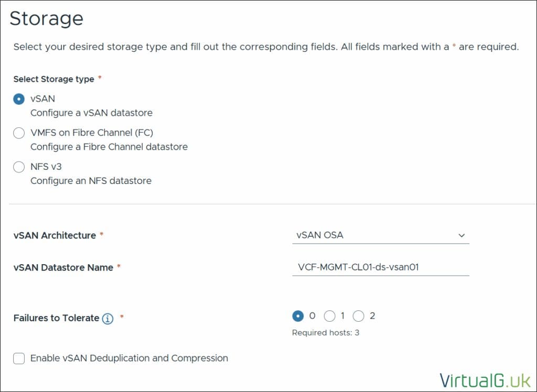This screenshot has height=392, width=537.
Task: Click the Failures to Tolerate info icon
Action: click(x=108, y=319)
